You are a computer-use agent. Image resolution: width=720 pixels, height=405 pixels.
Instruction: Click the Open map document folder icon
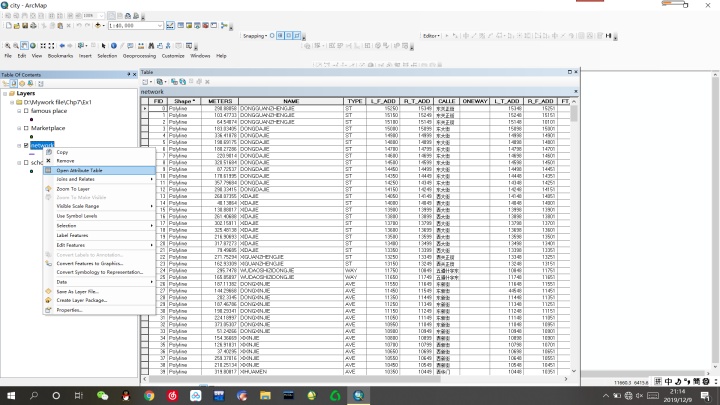point(17,26)
